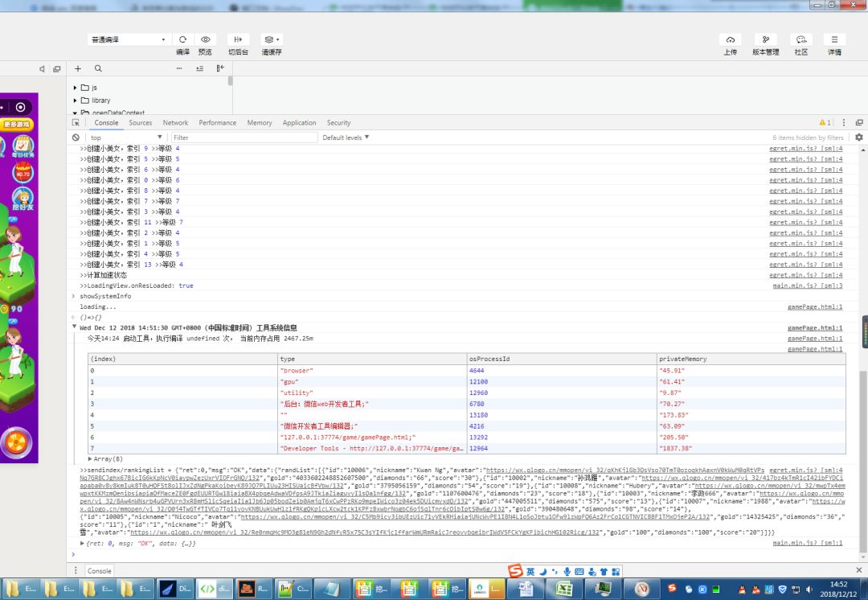
Task: Click the console settings gear icon
Action: click(858, 137)
